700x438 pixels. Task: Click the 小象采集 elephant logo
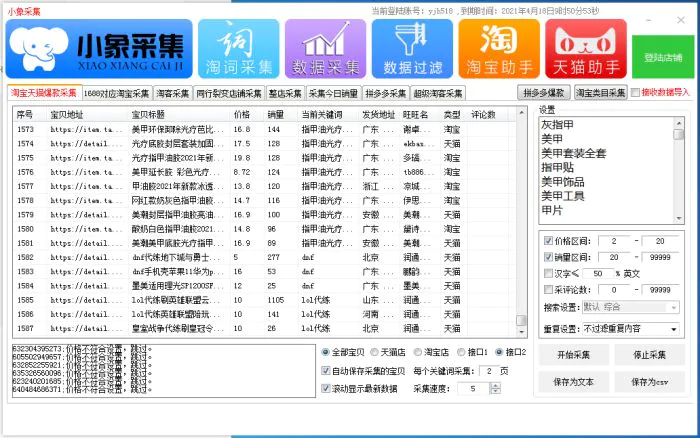(99, 48)
